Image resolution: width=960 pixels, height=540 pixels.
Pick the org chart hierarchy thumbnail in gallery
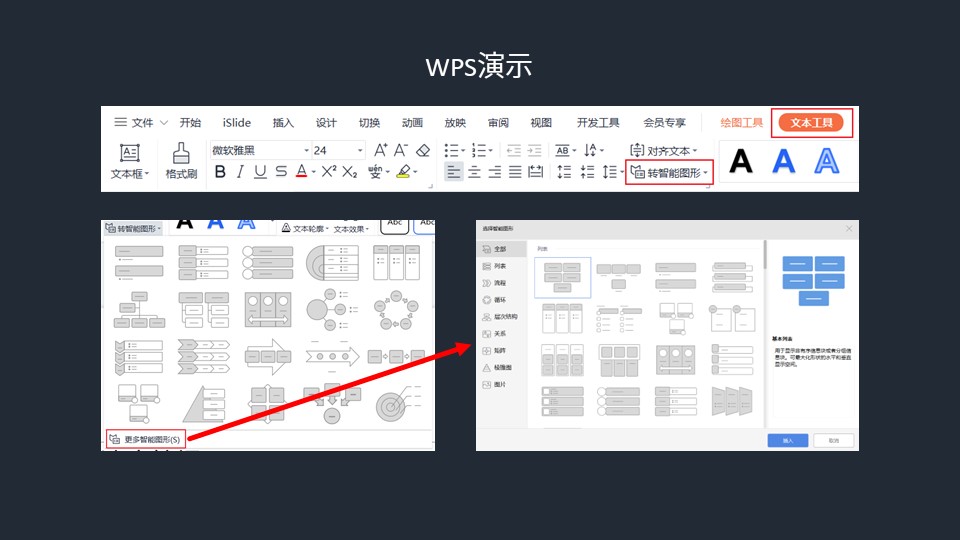click(140, 310)
